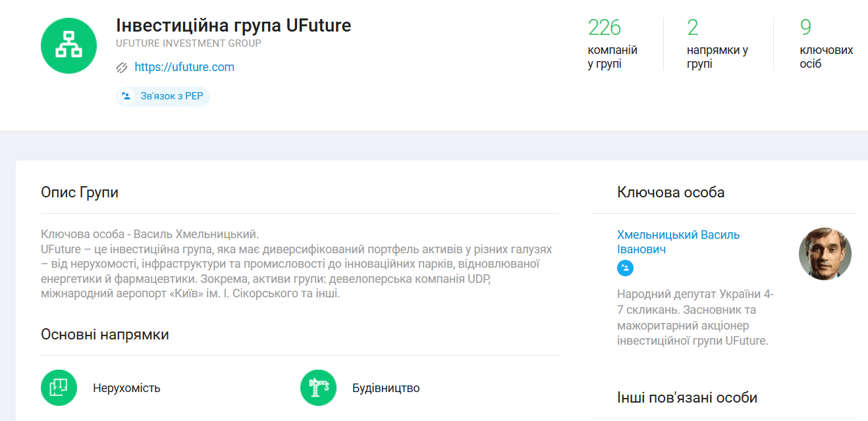This screenshot has width=868, height=421.
Task: Click the "Основні напрямки" section heading
Action: tap(105, 335)
